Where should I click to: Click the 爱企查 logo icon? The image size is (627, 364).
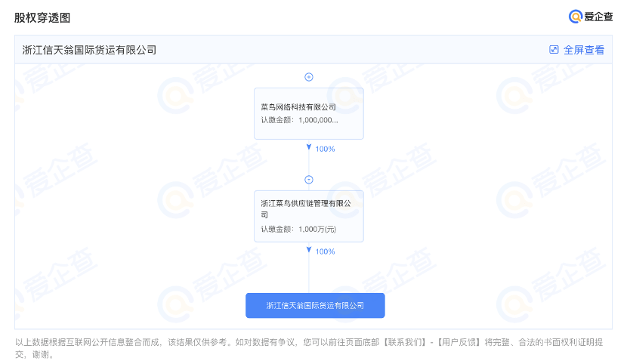point(575,17)
